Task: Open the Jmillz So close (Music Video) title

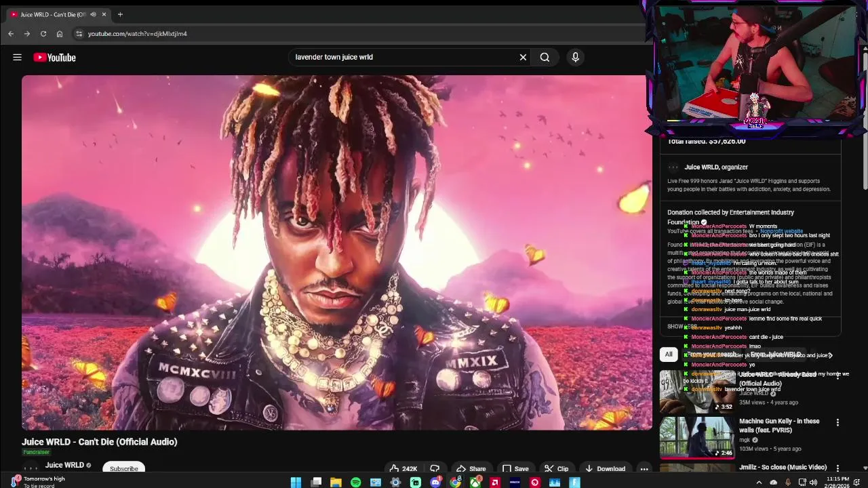Action: [783, 467]
